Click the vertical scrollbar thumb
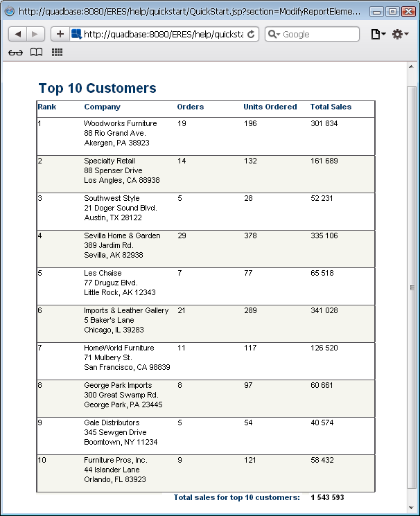This screenshot has width=420, height=516. [x=412, y=287]
